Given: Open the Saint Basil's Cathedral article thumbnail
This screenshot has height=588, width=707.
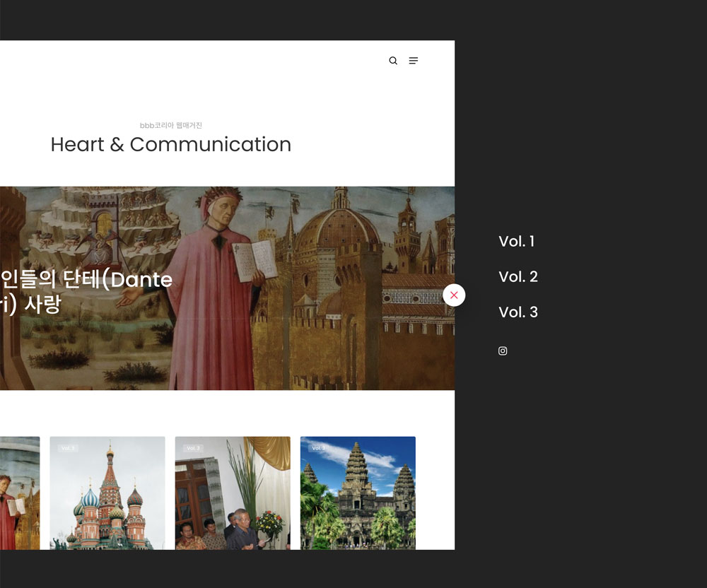Looking at the screenshot, I should [107, 493].
